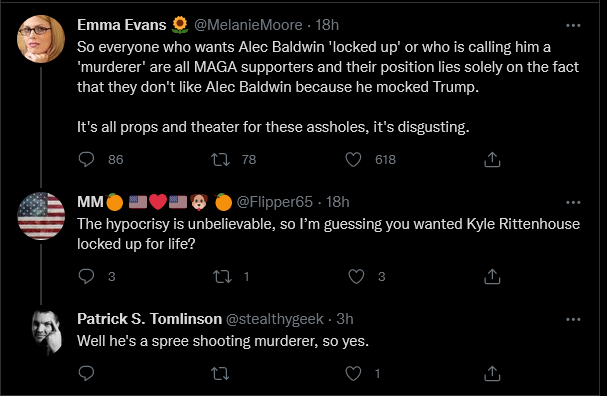The image size is (607, 396).
Task: Reply to the @Flipper65 tweet
Action: tap(86, 276)
